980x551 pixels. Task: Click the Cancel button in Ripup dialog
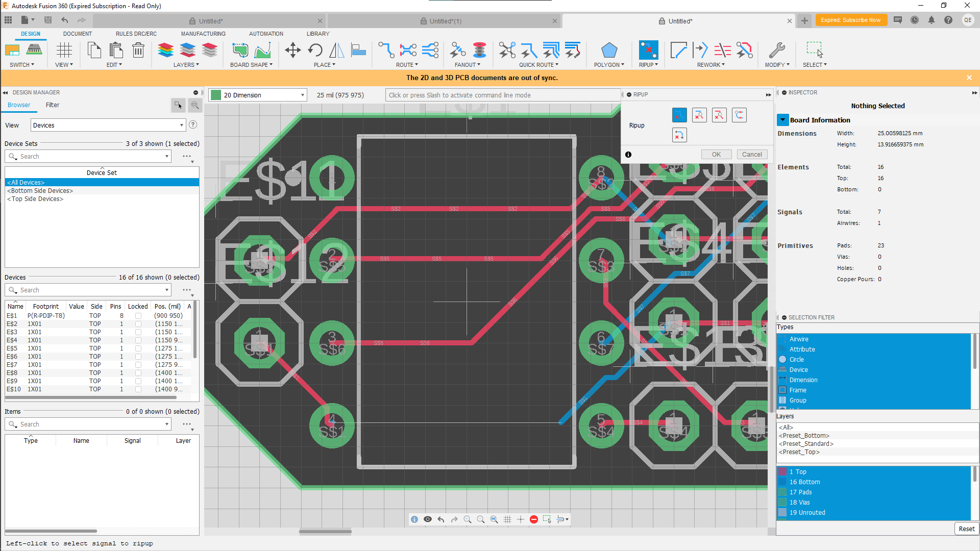752,154
